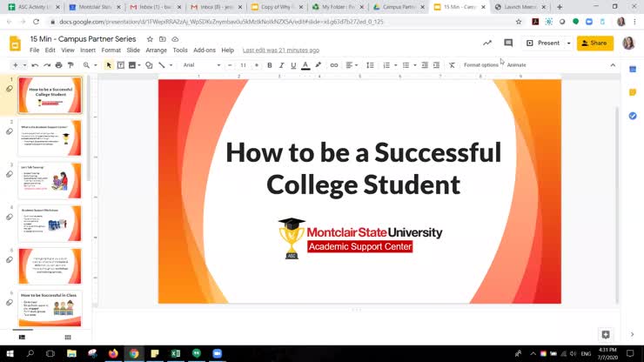This screenshot has height=362, width=644.
Task: Select the Paint format tool
Action: 70,65
